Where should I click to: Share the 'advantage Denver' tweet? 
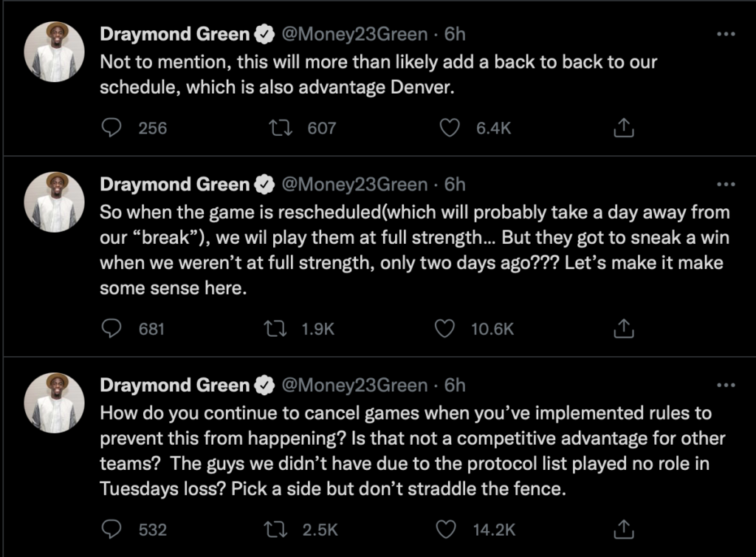[x=623, y=127]
